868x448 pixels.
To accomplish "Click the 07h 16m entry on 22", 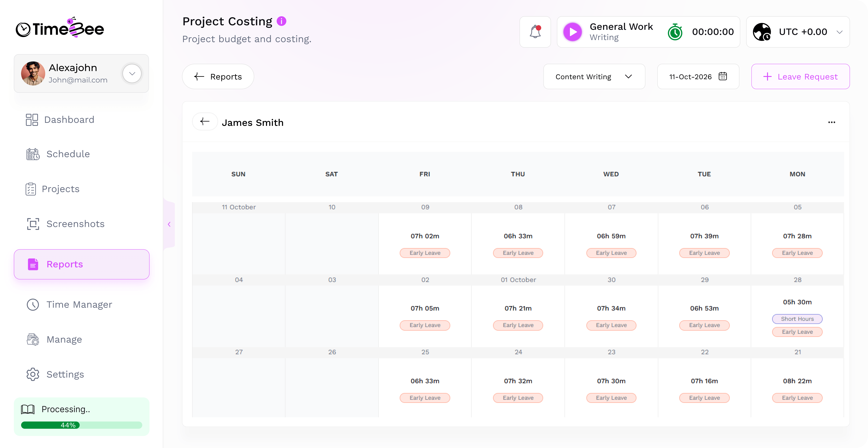I will (x=704, y=381).
